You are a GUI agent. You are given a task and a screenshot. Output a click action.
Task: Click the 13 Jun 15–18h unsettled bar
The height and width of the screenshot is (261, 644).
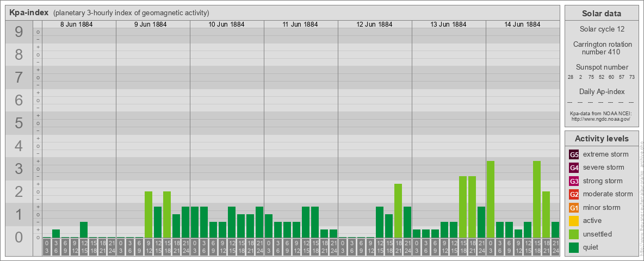(463, 207)
